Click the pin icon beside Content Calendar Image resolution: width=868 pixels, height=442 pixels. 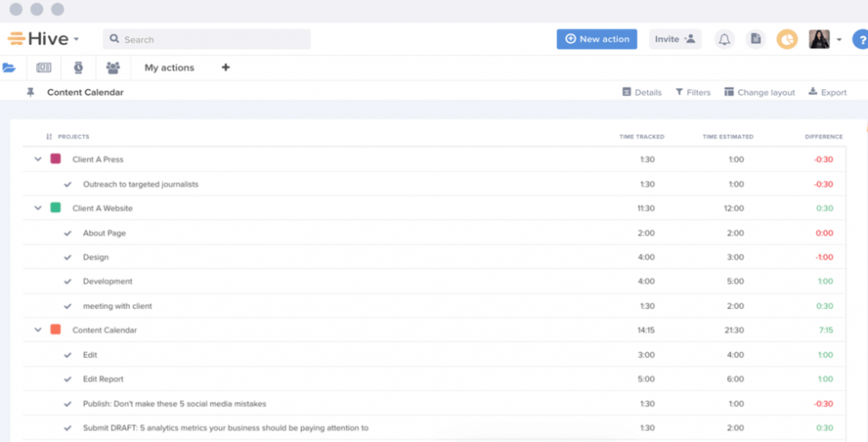31,92
